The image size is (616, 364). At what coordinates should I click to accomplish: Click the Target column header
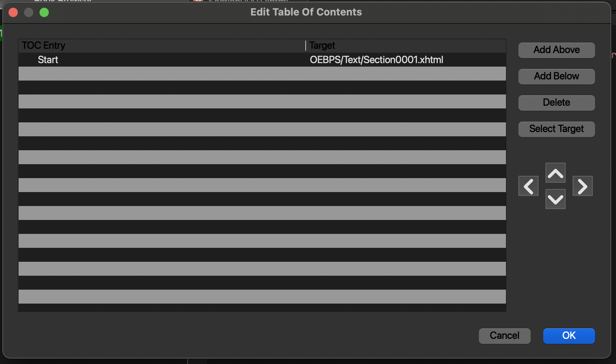pyautogui.click(x=322, y=46)
